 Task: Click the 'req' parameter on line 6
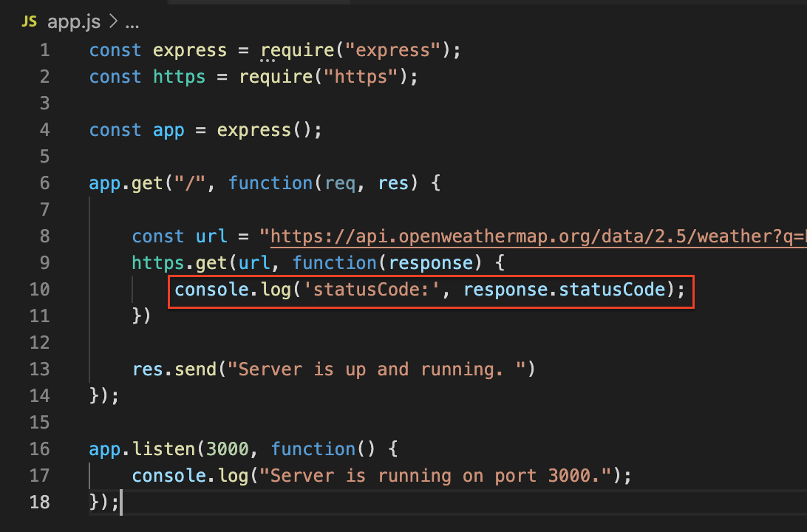(x=340, y=183)
